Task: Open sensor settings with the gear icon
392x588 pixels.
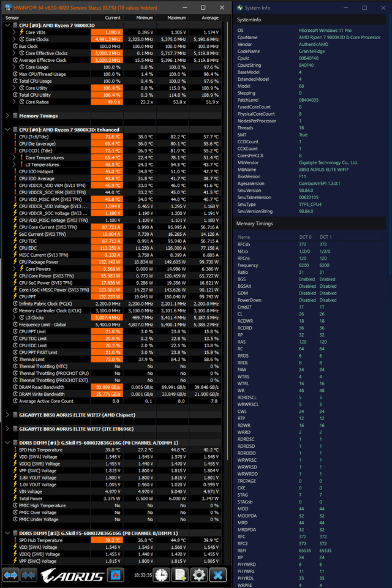Action: 199,575
